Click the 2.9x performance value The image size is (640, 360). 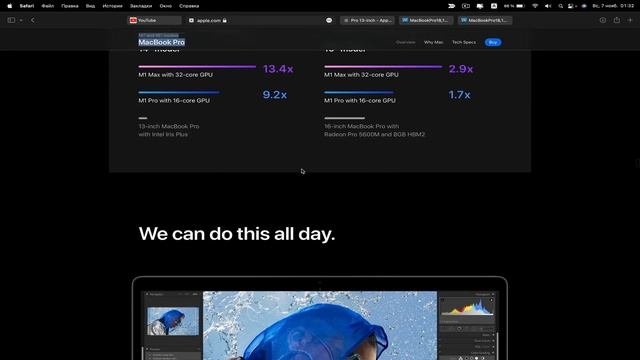(x=461, y=69)
